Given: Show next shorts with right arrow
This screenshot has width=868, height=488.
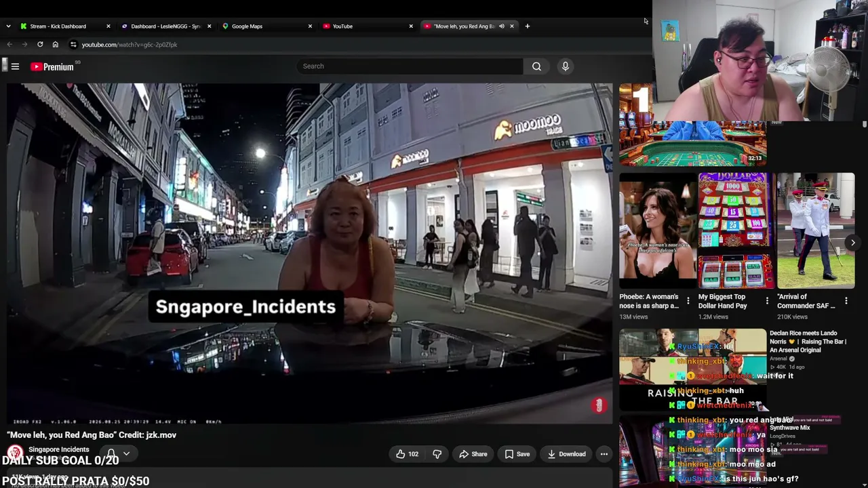Looking at the screenshot, I should coord(853,242).
